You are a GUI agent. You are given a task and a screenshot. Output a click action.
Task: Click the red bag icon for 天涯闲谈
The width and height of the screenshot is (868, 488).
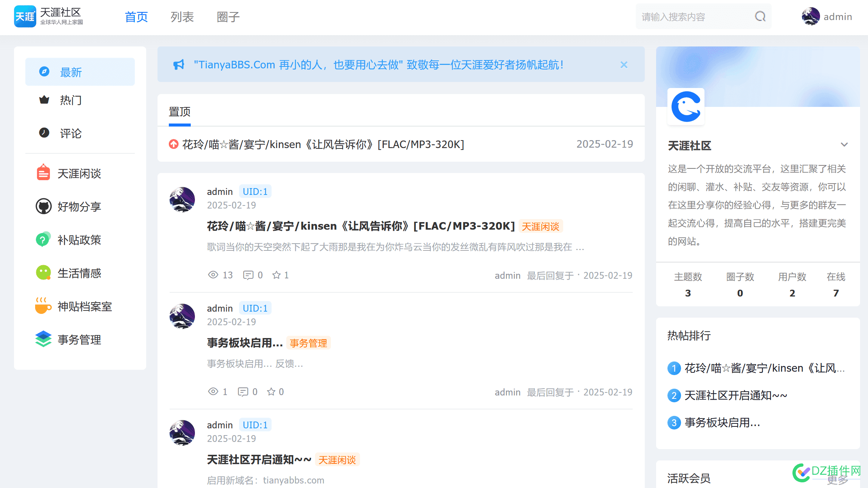[43, 173]
